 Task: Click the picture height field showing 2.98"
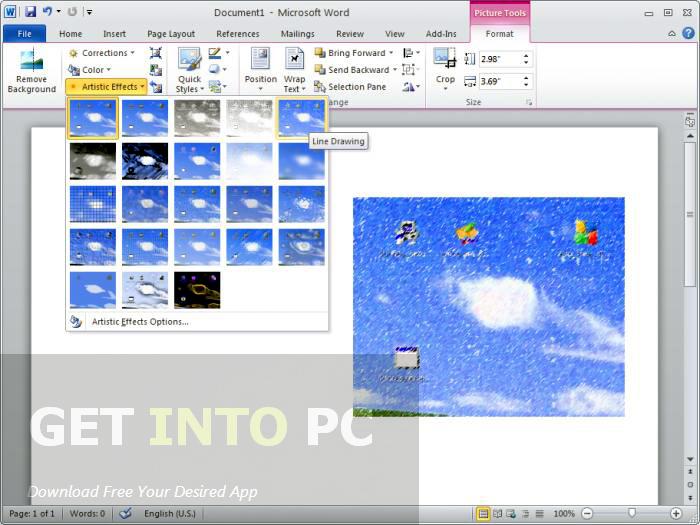coord(499,59)
